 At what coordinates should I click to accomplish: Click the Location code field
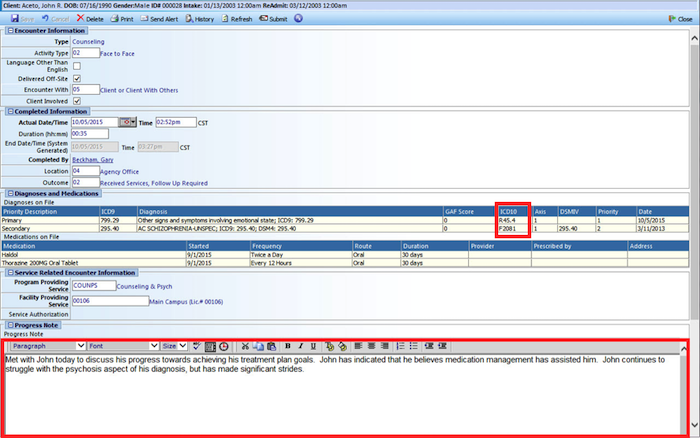86,171
